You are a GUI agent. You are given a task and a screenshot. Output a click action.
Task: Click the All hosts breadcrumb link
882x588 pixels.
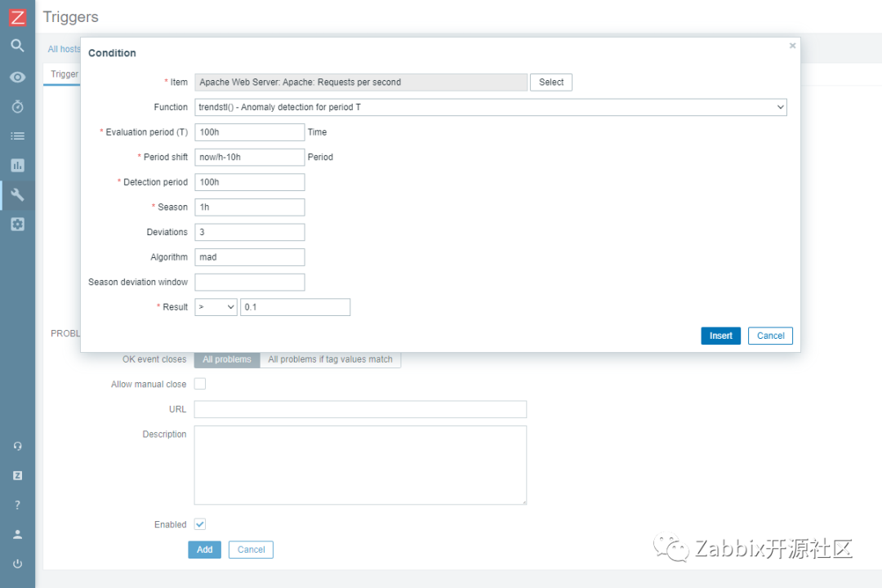tap(64, 49)
